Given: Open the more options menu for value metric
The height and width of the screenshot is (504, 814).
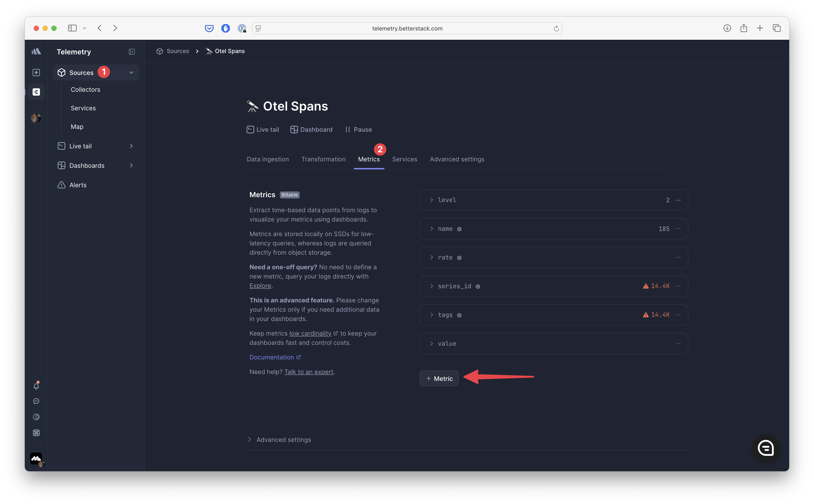Looking at the screenshot, I should (678, 343).
